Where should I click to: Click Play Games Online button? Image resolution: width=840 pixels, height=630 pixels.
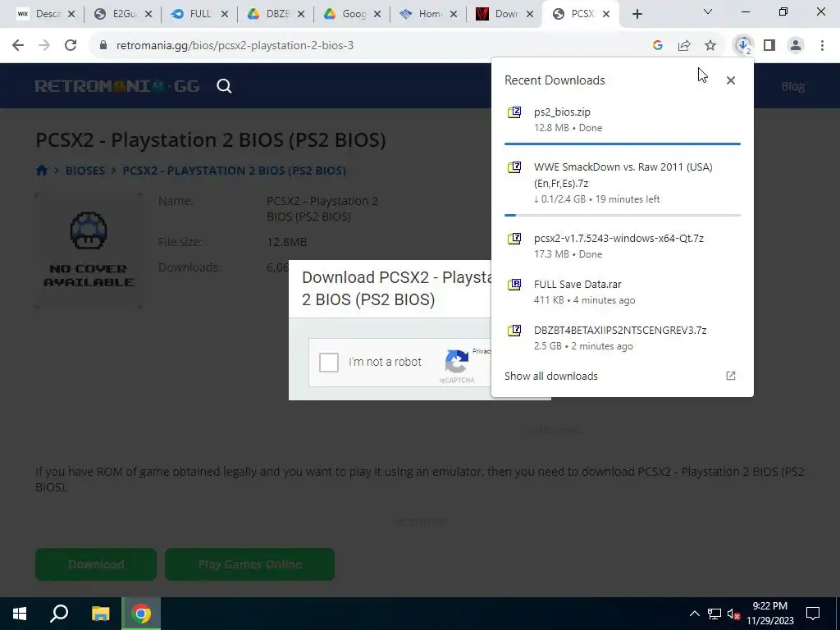click(x=249, y=564)
